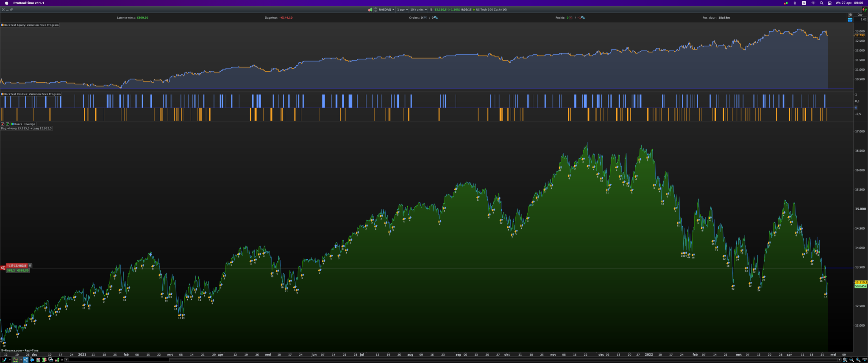868x363 pixels.
Task: Expand the 1 uur timeframe dropdown
Action: pos(402,10)
